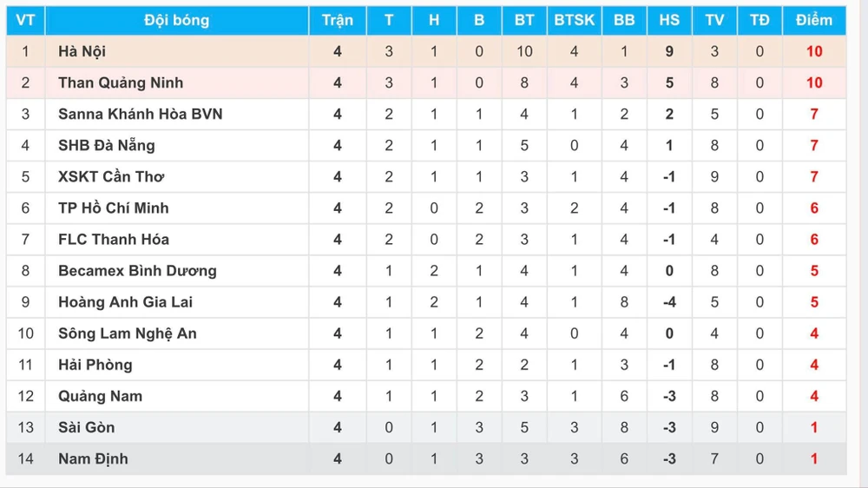Click the BTSK column header
Viewport: 868px width, 488px height.
coord(574,20)
